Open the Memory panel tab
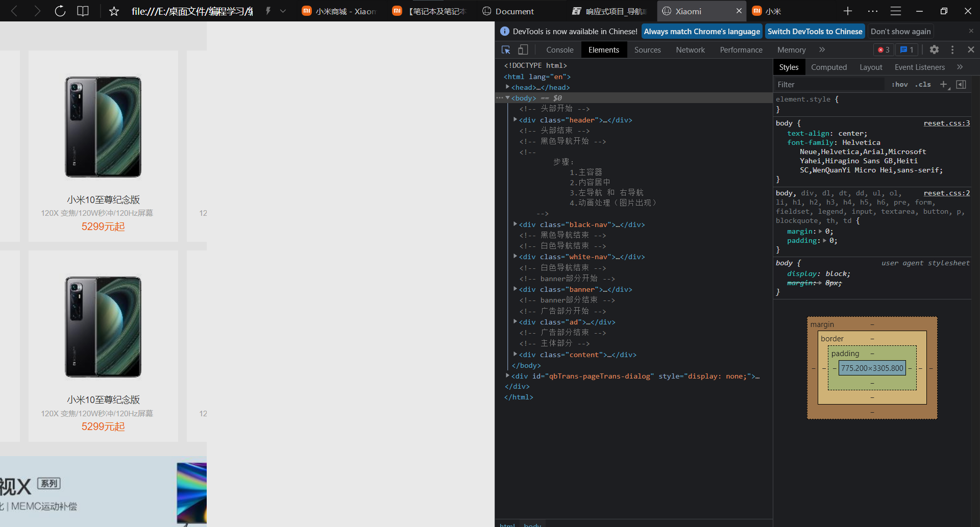Screen dimensions: 980x527 click(791, 49)
